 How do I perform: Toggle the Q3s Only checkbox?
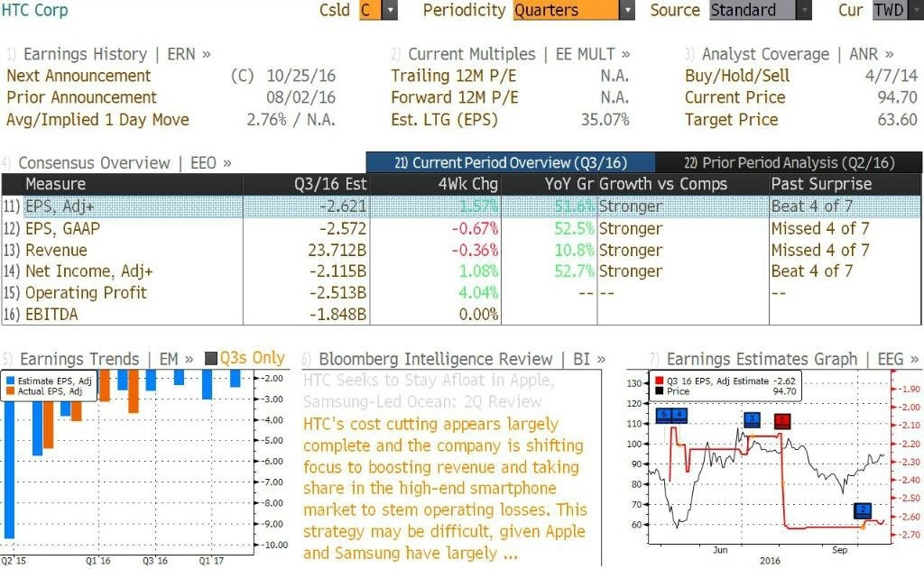click(210, 358)
